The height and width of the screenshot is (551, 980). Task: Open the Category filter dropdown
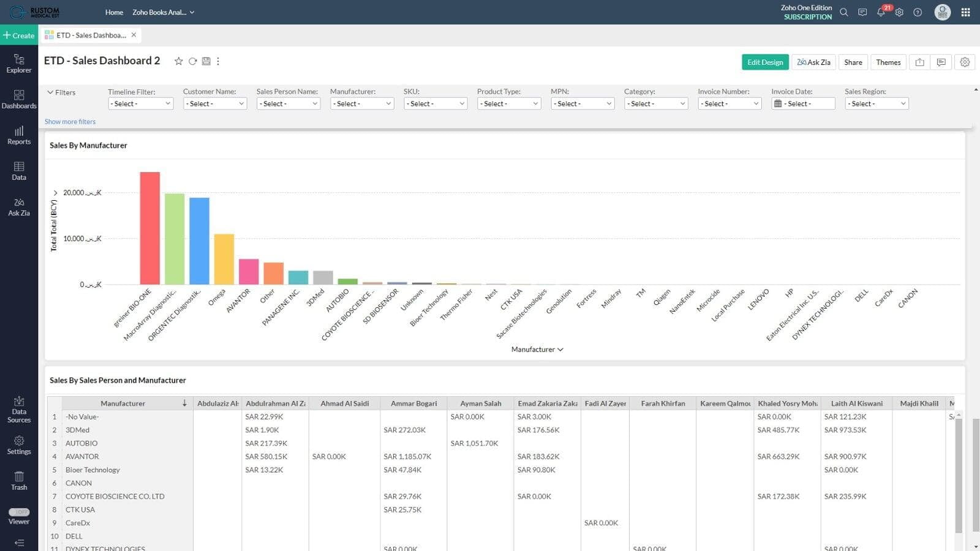[x=655, y=103]
